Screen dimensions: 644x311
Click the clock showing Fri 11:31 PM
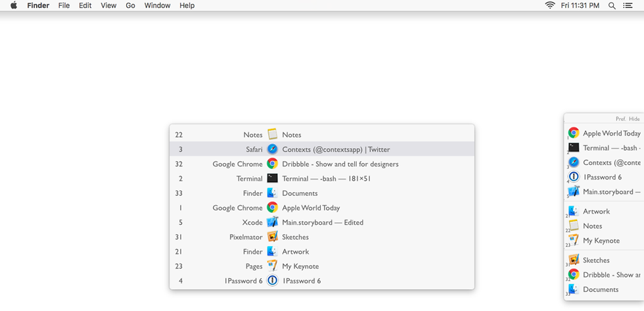coord(580,5)
